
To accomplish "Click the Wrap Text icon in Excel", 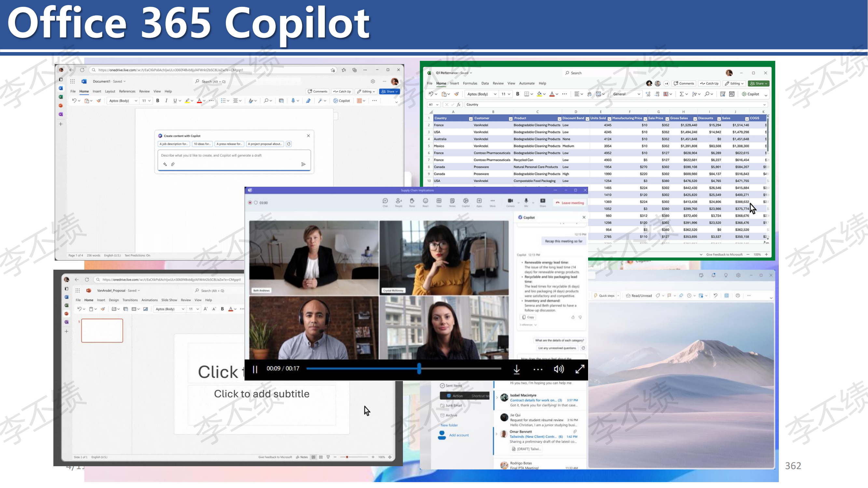I will (x=589, y=94).
